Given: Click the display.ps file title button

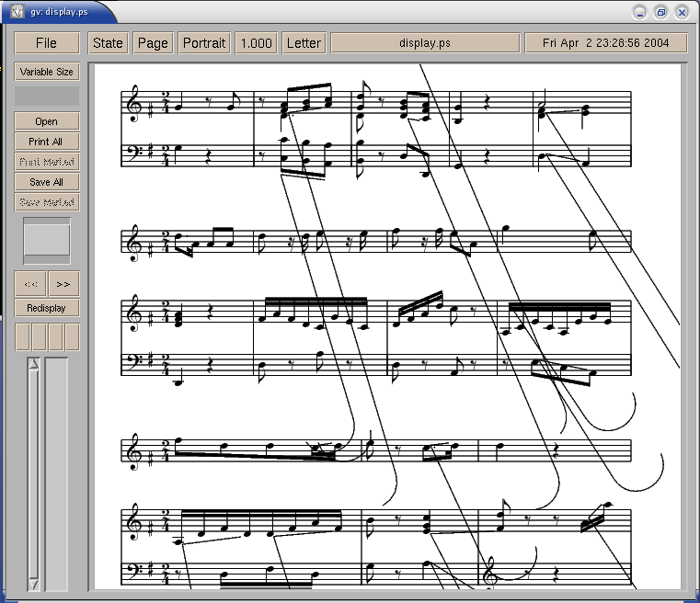Looking at the screenshot, I should 424,43.
